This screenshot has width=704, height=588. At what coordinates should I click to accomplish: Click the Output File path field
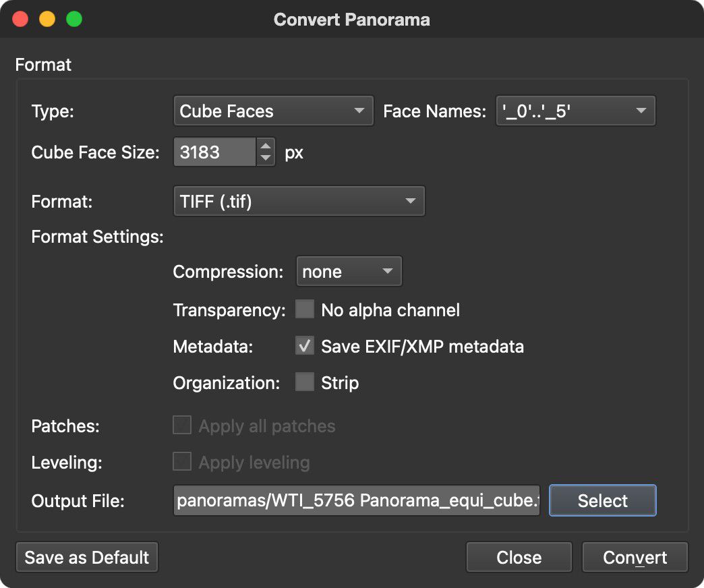point(357,500)
